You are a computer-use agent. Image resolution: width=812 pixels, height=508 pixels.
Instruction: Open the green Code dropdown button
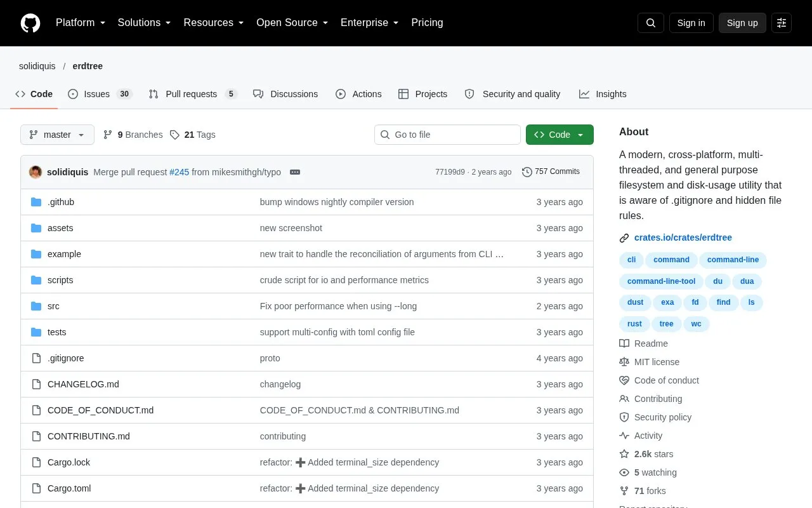point(560,135)
